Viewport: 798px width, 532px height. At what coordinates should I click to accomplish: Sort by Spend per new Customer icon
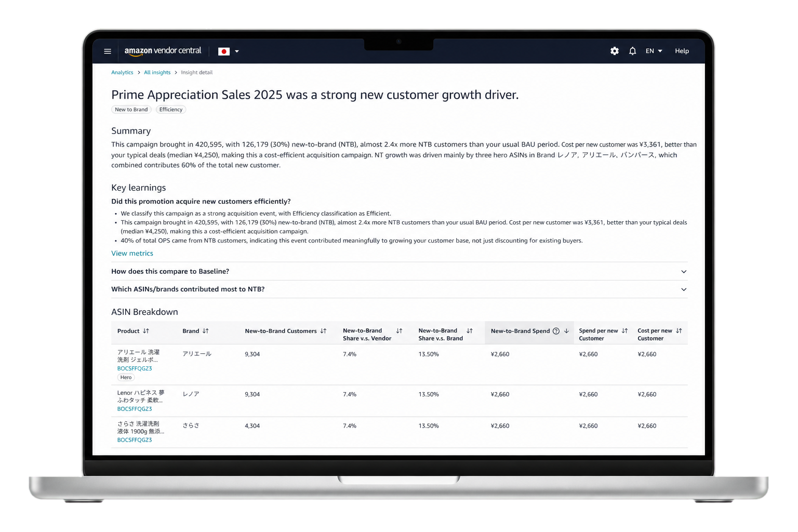(624, 331)
